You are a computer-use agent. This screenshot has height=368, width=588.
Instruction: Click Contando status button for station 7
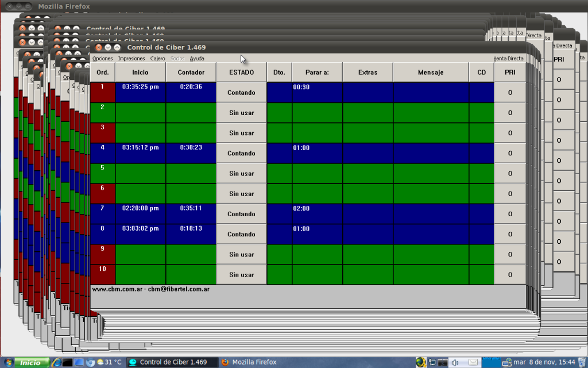[x=242, y=214]
